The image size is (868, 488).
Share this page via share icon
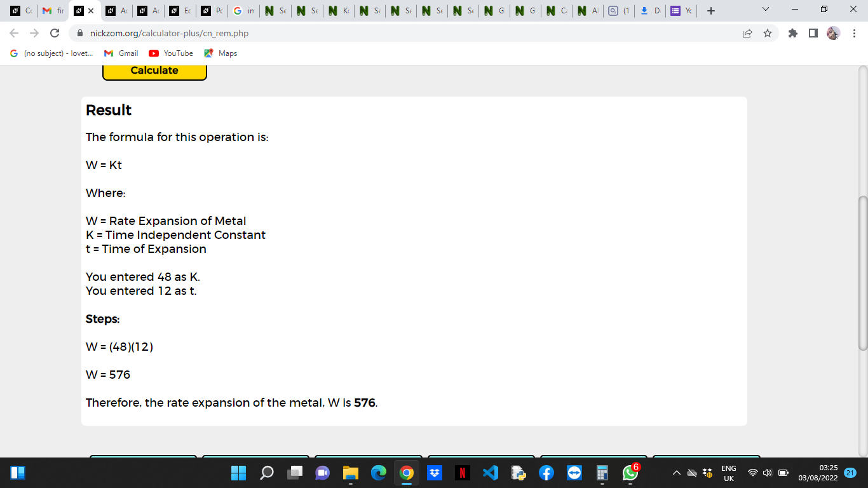point(747,33)
